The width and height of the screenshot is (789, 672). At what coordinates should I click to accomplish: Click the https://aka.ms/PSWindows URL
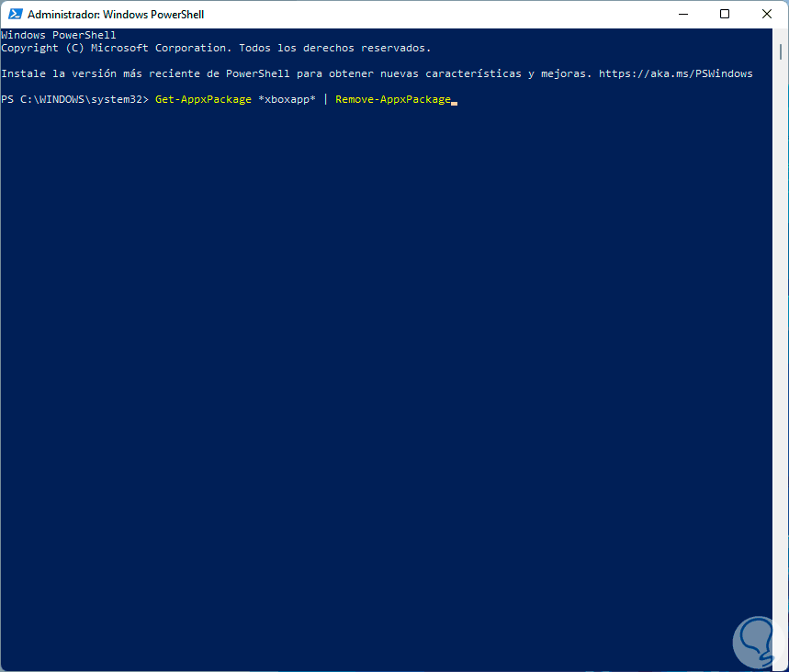675,73
